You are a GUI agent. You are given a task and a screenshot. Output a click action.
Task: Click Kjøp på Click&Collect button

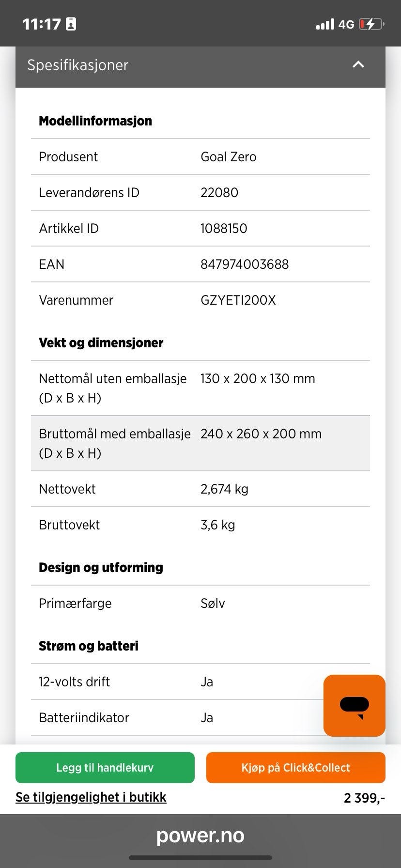296,768
